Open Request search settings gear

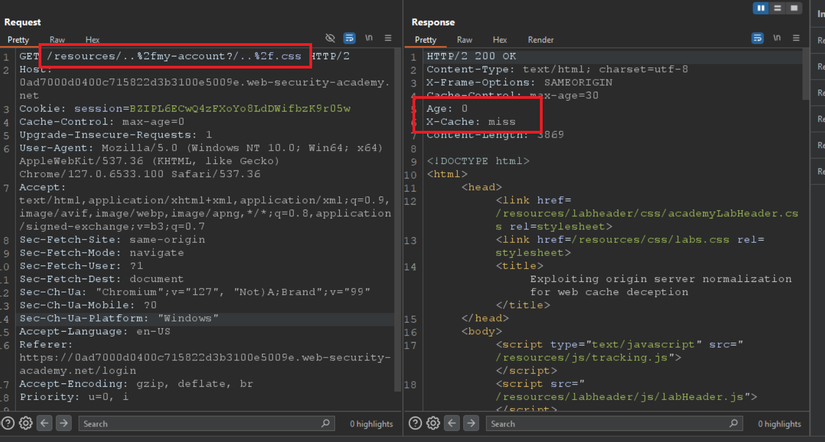click(25, 423)
